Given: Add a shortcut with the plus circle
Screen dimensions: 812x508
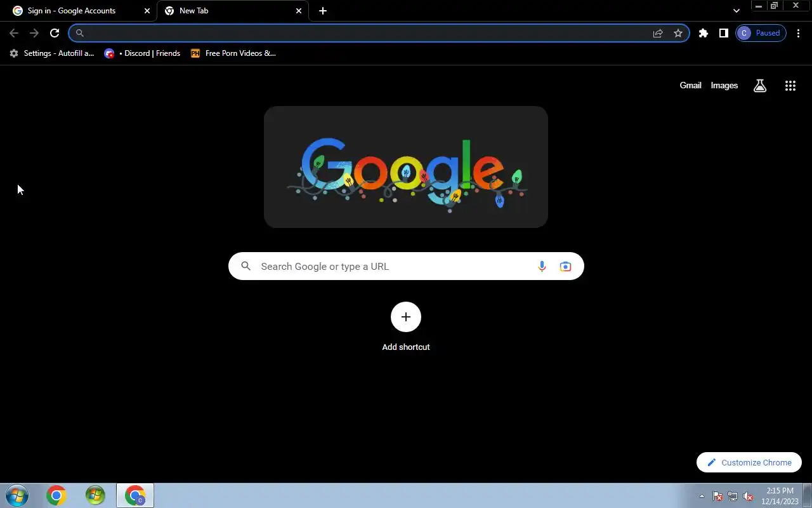Looking at the screenshot, I should point(406,317).
